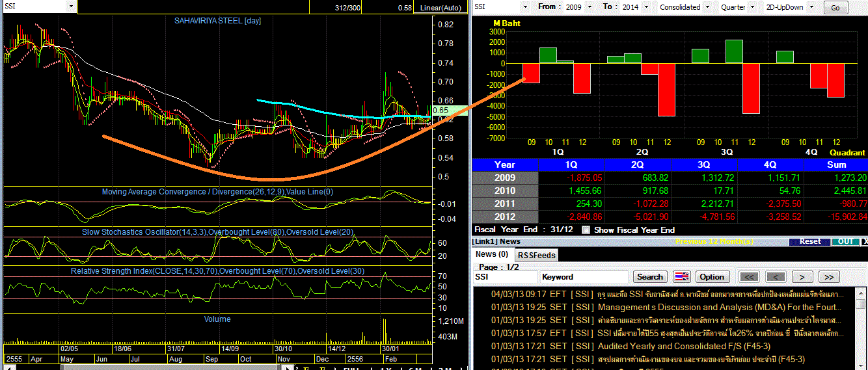The height and width of the screenshot is (370, 868).
Task: Open the 2D-UpDown chart style dropdown
Action: pos(811,7)
